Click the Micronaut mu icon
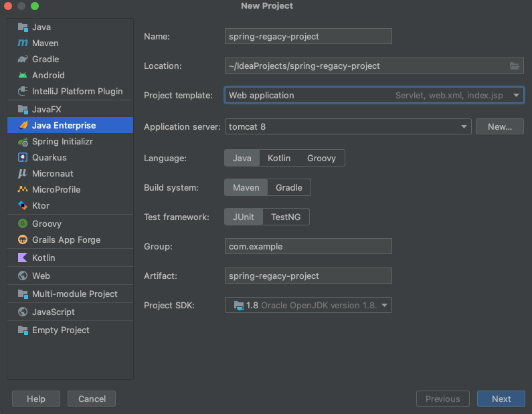 point(23,174)
